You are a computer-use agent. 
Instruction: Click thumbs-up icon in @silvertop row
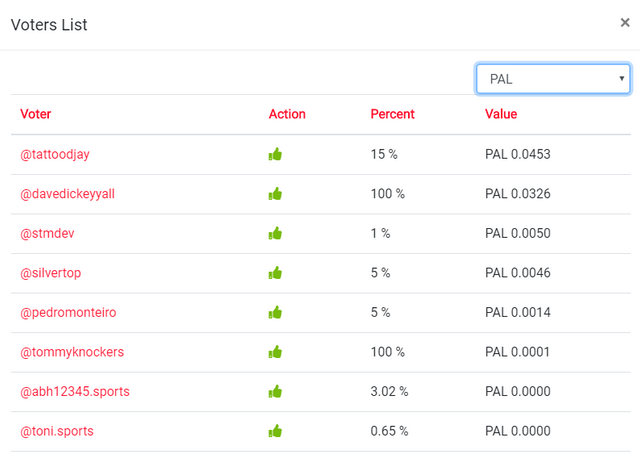(x=275, y=273)
